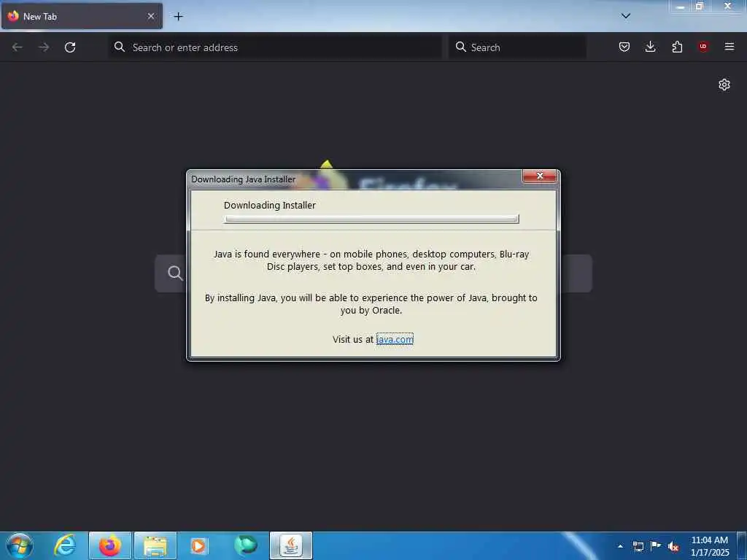Click the Firefox forward arrow
The width and height of the screenshot is (747, 560).
tap(44, 47)
